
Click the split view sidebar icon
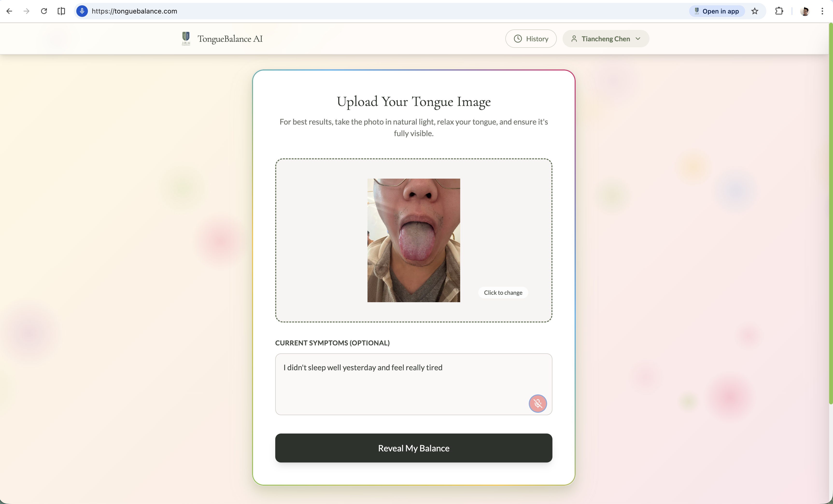click(61, 11)
